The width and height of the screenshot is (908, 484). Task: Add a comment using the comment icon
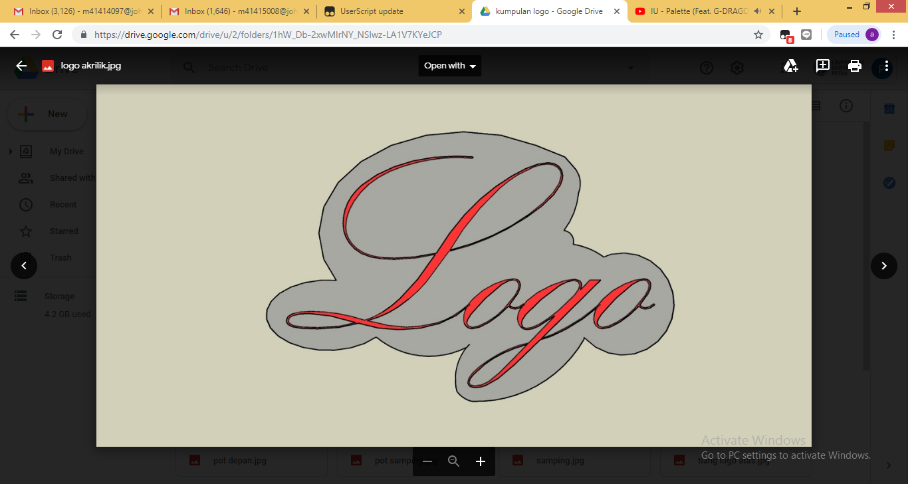823,66
